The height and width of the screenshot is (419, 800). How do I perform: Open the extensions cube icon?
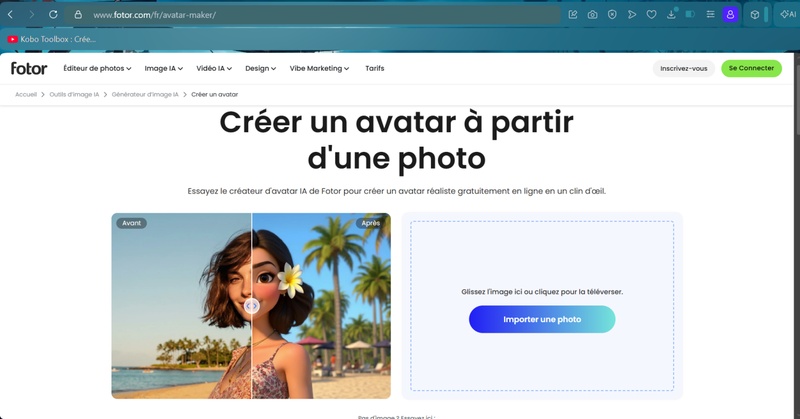(755, 15)
